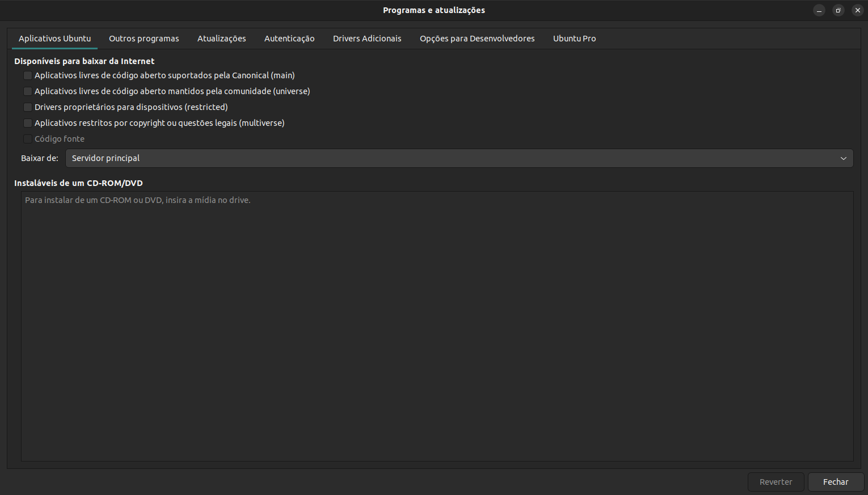Viewport: 868px width, 495px height.
Task: Maximize the Programas e atualizações window
Action: click(838, 10)
